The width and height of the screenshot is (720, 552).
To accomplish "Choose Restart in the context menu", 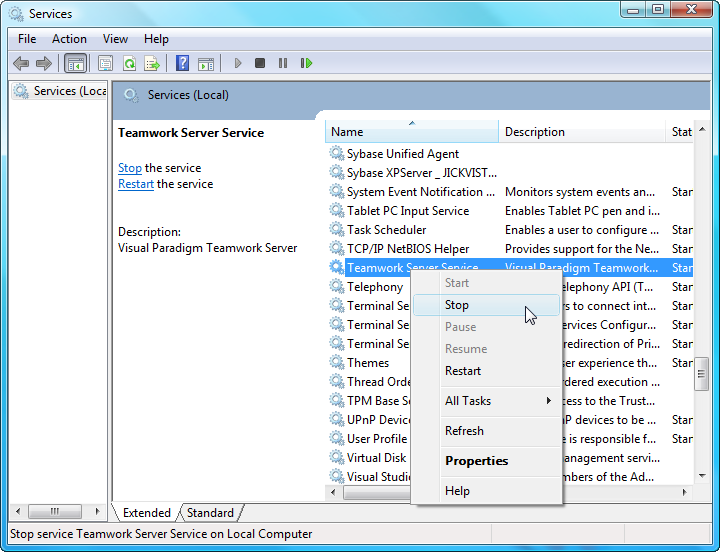I will pos(486,371).
